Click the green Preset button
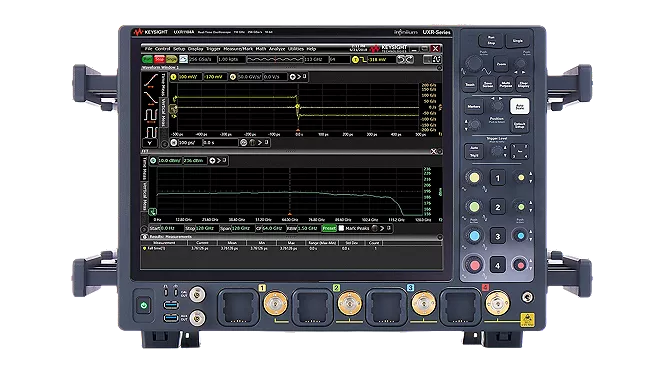The image size is (660, 372). tap(329, 228)
